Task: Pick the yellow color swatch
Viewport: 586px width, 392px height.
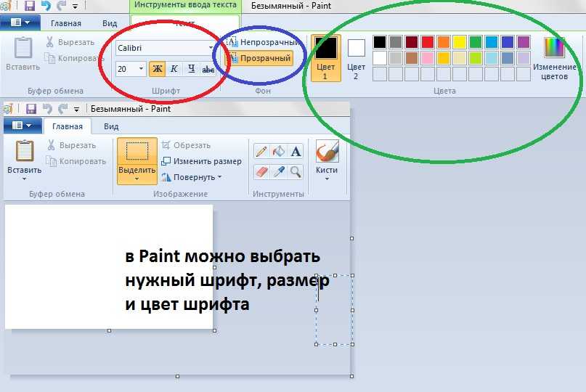Action: pyautogui.click(x=460, y=42)
